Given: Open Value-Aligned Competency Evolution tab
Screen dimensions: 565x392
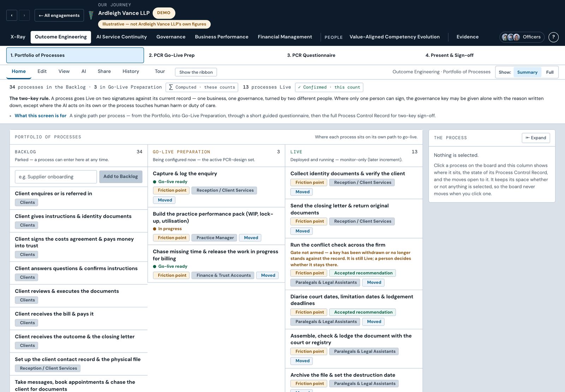Looking at the screenshot, I should pos(394,37).
